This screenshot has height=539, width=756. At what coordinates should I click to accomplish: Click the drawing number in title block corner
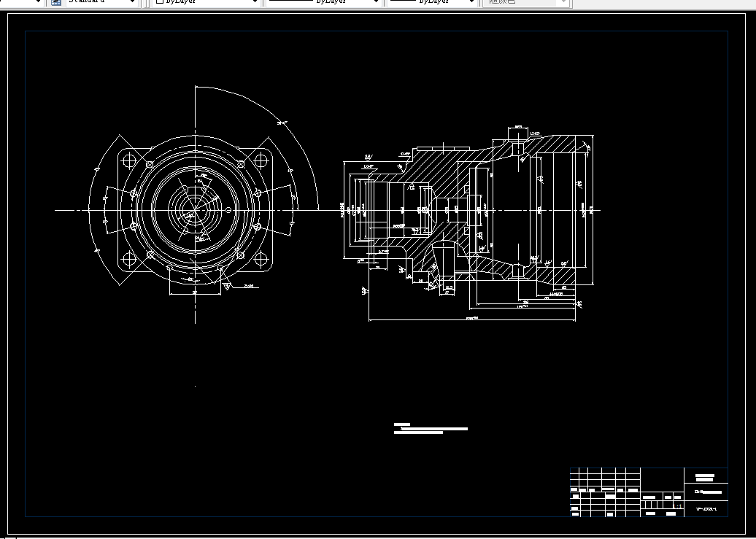pos(706,509)
